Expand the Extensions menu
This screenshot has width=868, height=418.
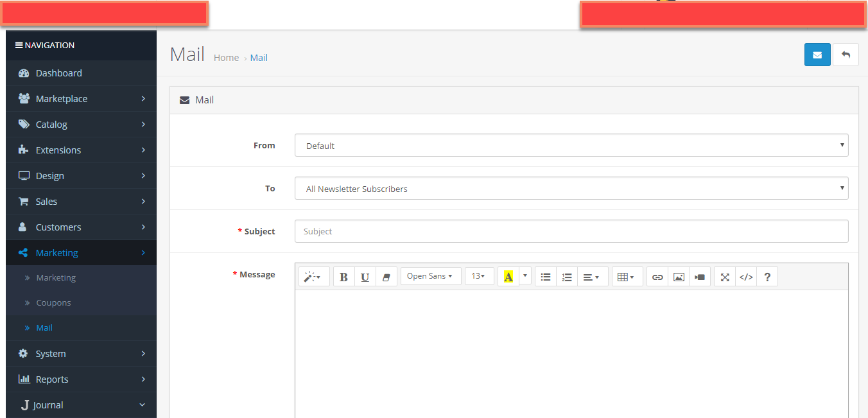[81, 150]
